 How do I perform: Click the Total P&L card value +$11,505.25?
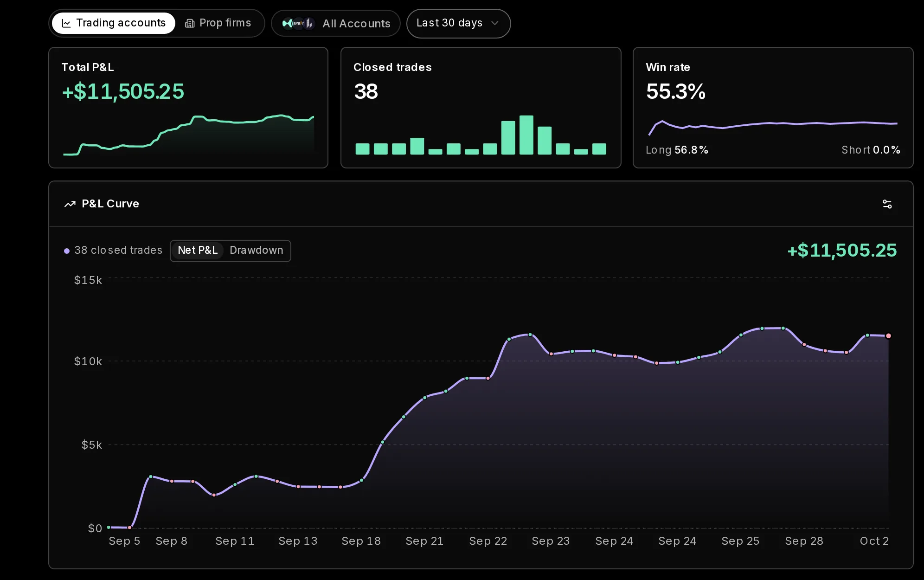(123, 91)
